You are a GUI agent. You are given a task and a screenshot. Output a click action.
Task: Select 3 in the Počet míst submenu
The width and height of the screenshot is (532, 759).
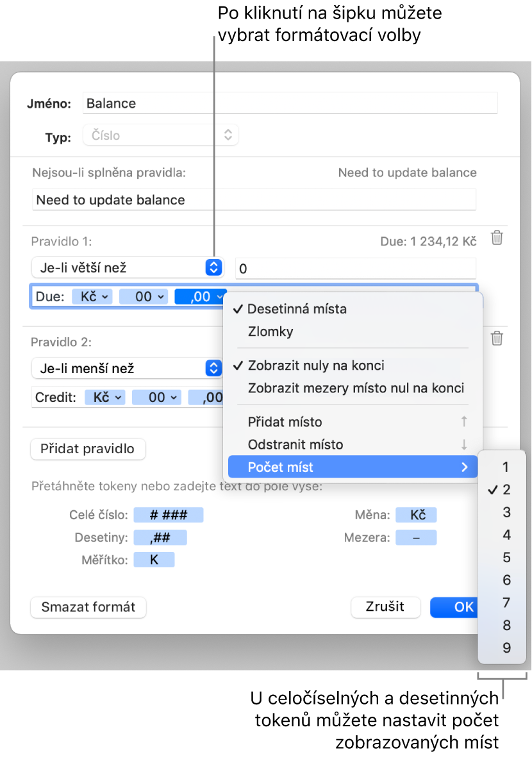pyautogui.click(x=506, y=512)
